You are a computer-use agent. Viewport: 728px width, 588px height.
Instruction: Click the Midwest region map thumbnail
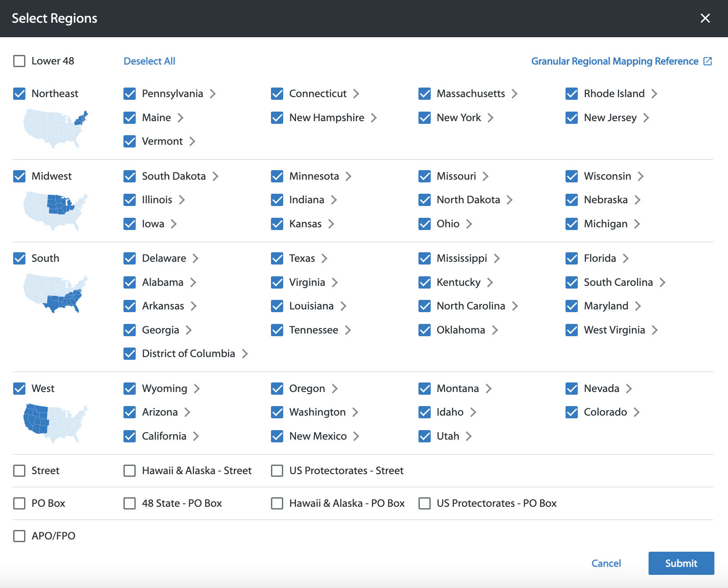click(x=55, y=211)
